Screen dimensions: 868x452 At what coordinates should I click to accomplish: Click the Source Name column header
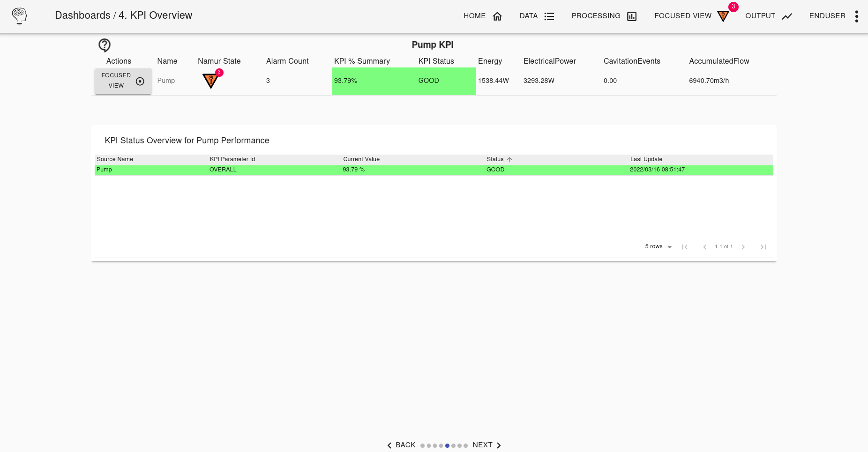pos(115,159)
